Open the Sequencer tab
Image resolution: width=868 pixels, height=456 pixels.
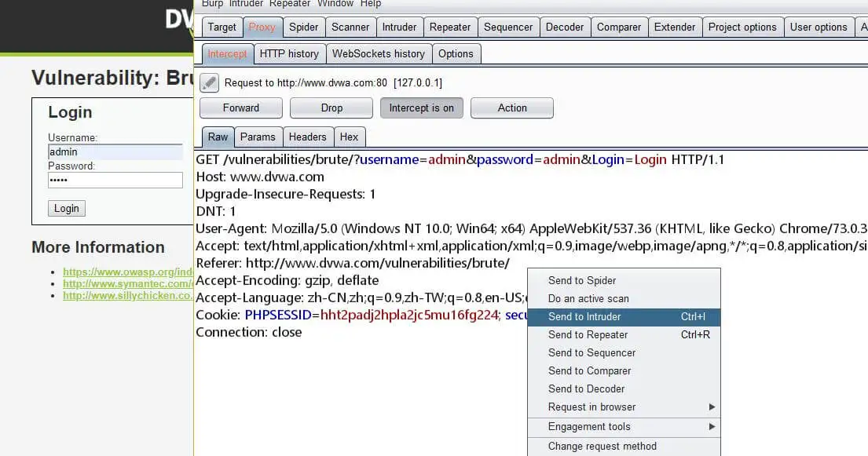pyautogui.click(x=508, y=27)
